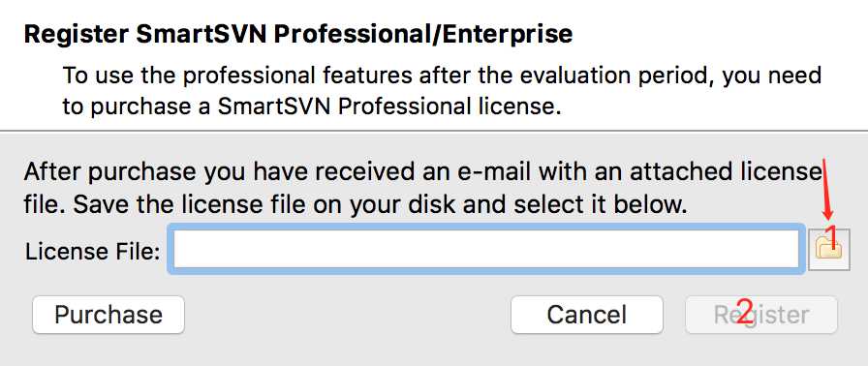Click the 'After purchase you have received' instruction text
Image resolution: width=868 pixels, height=366 pixels.
pyautogui.click(x=423, y=188)
